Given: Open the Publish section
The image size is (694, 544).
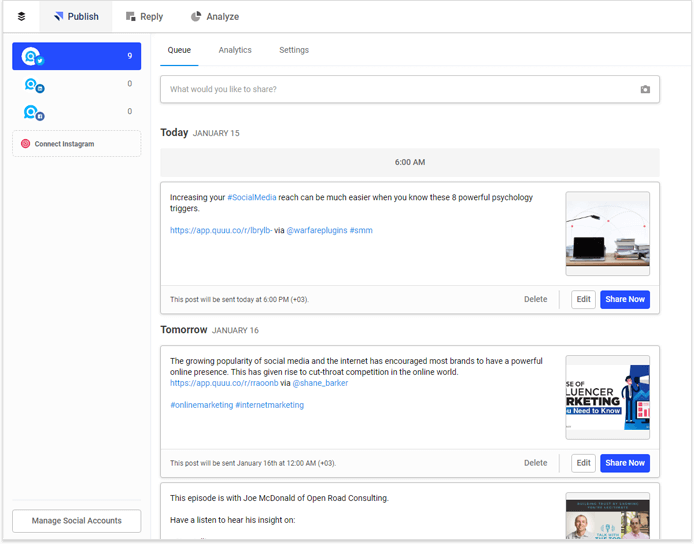Looking at the screenshot, I should point(76,16).
